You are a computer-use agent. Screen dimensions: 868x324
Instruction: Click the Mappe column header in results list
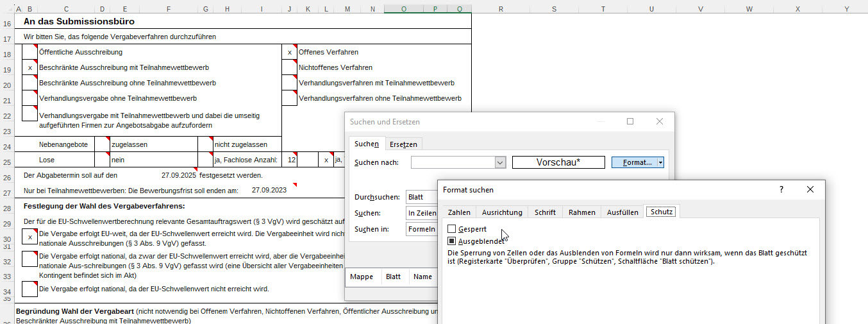362,277
